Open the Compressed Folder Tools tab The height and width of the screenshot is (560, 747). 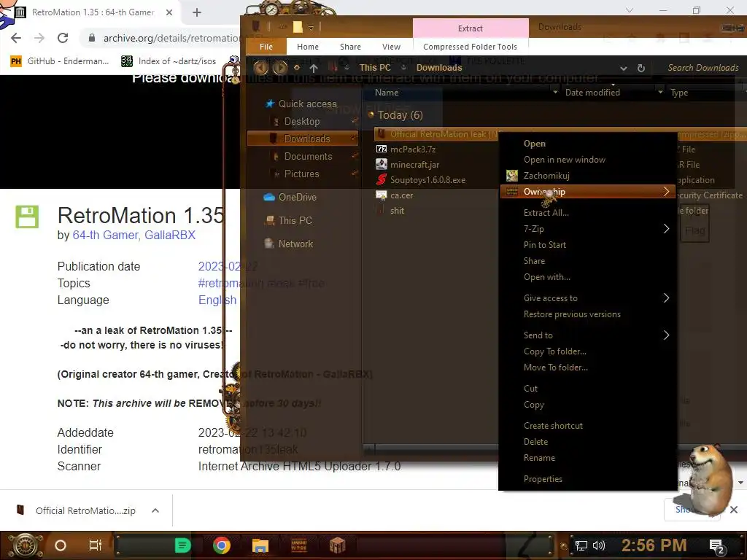pos(471,47)
